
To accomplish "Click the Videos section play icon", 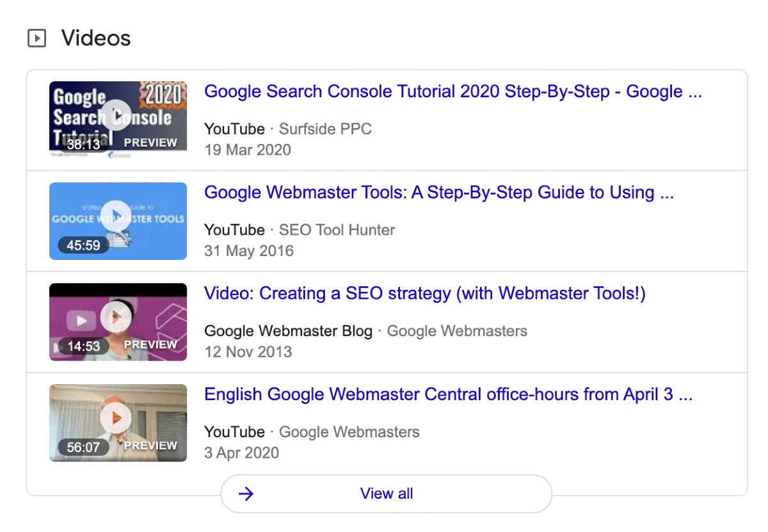I will 37,39.
